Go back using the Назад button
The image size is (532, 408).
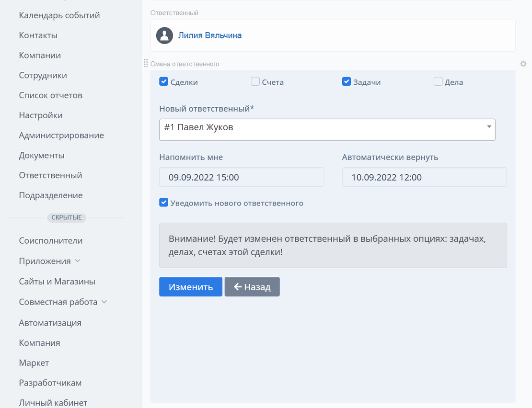click(x=252, y=287)
